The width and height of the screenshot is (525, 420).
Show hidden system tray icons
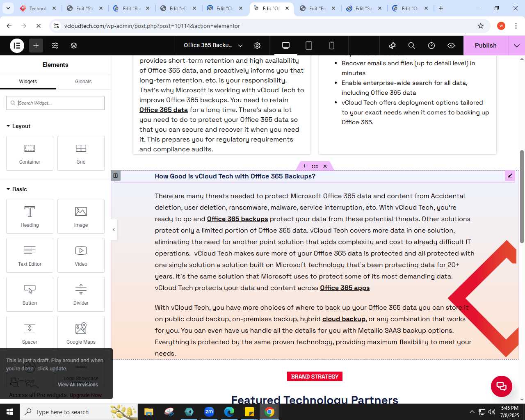click(x=472, y=412)
